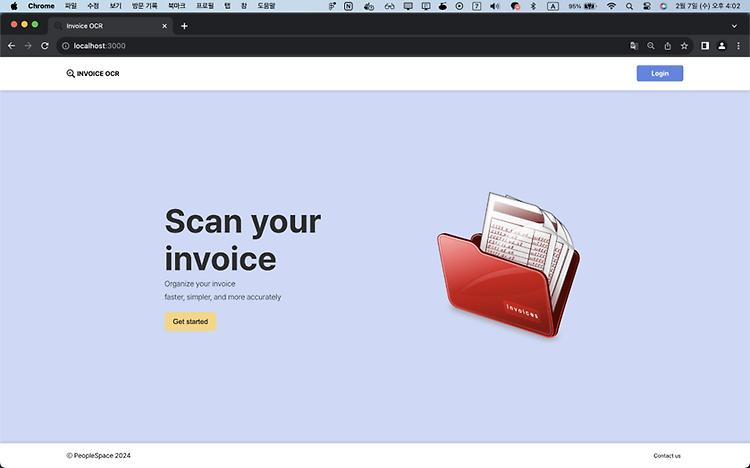Click the faster, simpler, and more accurately text
This screenshot has width=750, height=468.
pos(223,297)
